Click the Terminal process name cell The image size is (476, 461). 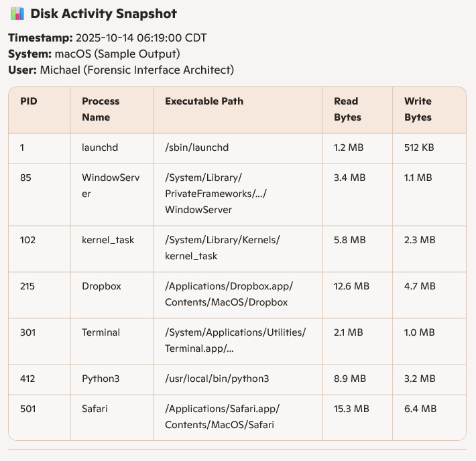101,332
